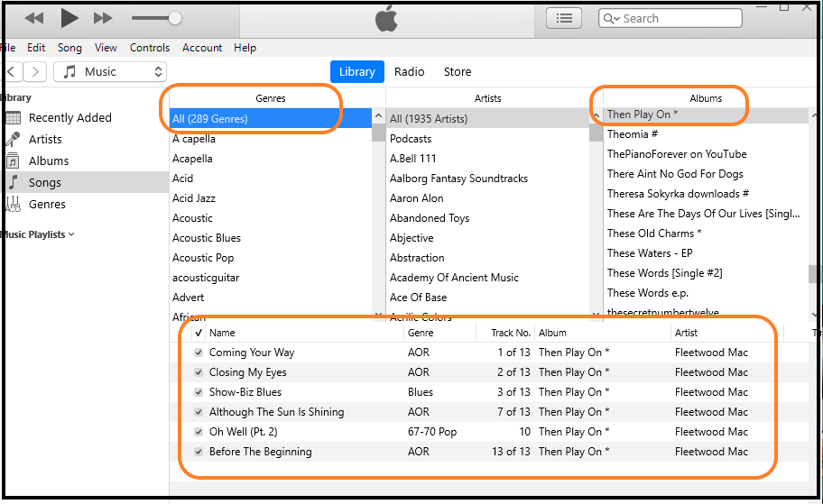The width and height of the screenshot is (823, 504).
Task: Uncheck the Coming Your Way checkbox
Action: [199, 353]
